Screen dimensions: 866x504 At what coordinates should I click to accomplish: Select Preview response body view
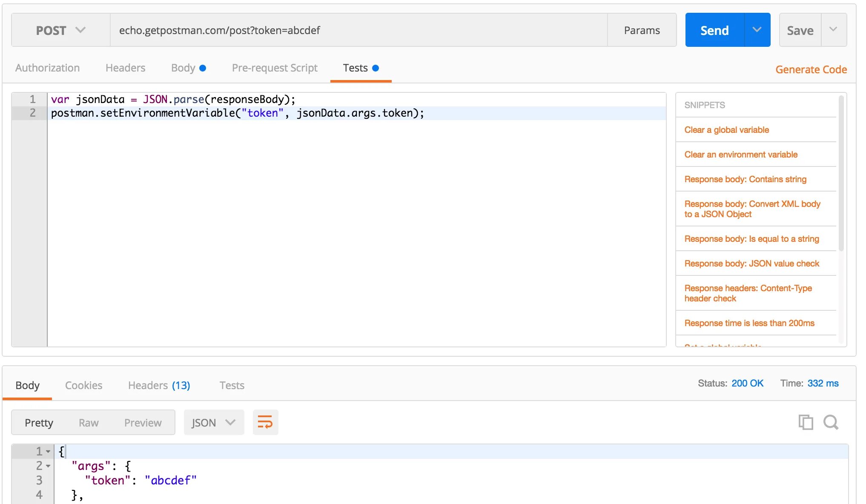click(x=143, y=422)
